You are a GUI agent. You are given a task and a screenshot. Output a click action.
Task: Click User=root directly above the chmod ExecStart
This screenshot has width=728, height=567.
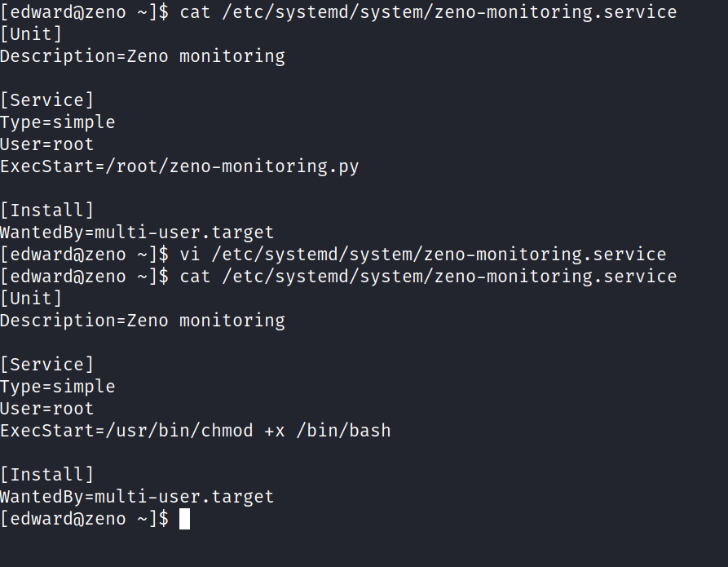pos(47,409)
